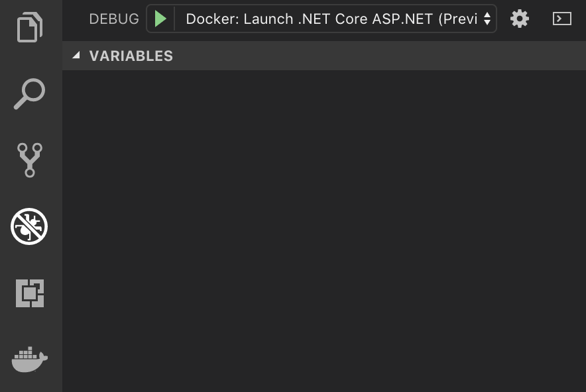The width and height of the screenshot is (586, 392).
Task: Configure debug settings via gear button
Action: coord(520,19)
